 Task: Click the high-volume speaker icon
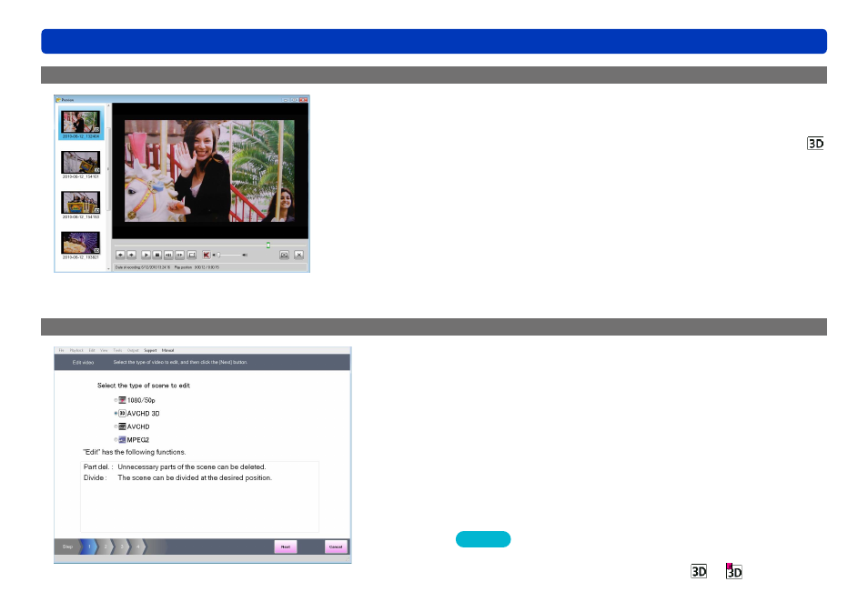tap(245, 255)
